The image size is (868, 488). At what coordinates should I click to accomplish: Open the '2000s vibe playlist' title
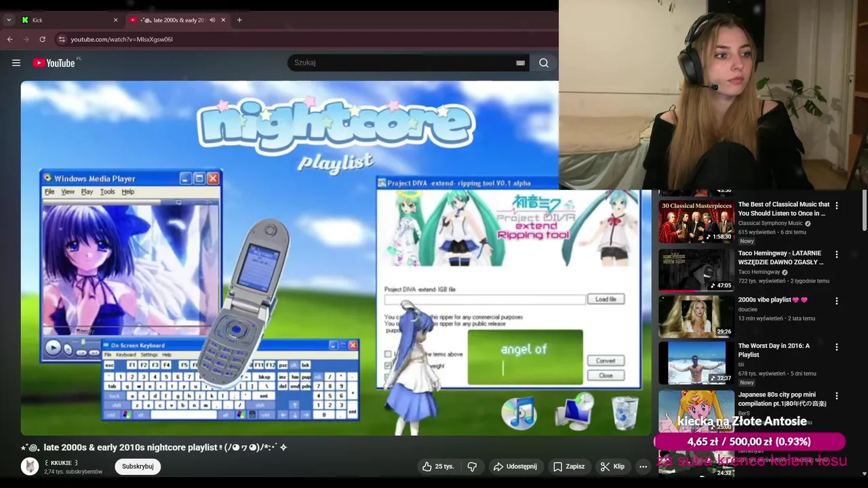click(x=772, y=300)
